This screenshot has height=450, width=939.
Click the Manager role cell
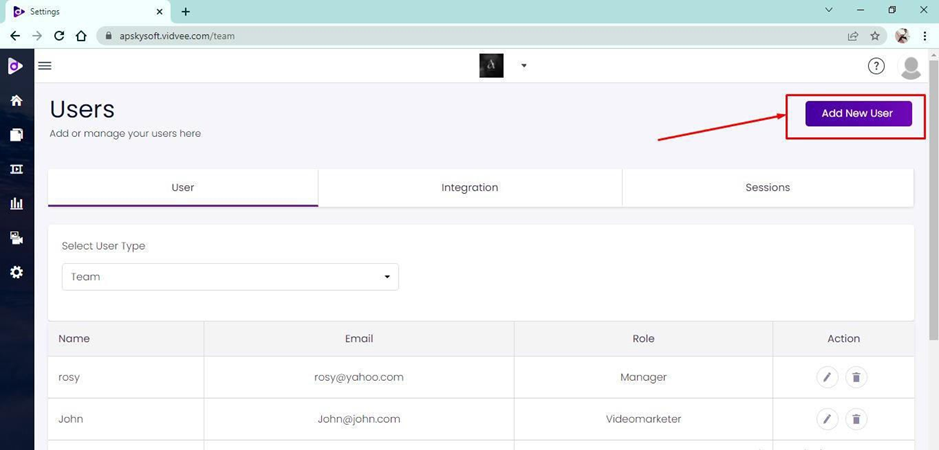click(643, 377)
